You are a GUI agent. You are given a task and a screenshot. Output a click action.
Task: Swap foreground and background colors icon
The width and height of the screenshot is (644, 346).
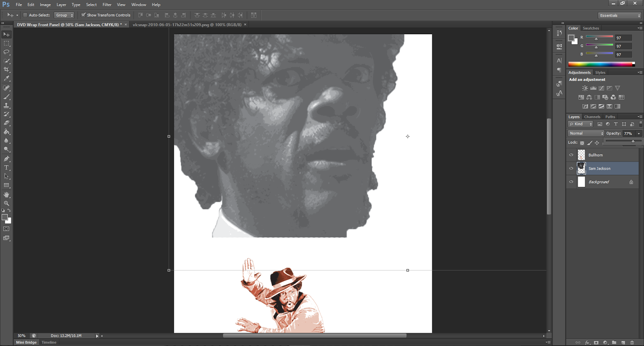(x=9, y=210)
